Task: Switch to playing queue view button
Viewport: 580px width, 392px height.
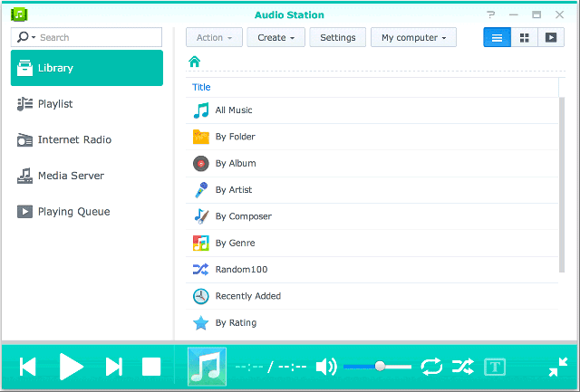Action: (551, 37)
